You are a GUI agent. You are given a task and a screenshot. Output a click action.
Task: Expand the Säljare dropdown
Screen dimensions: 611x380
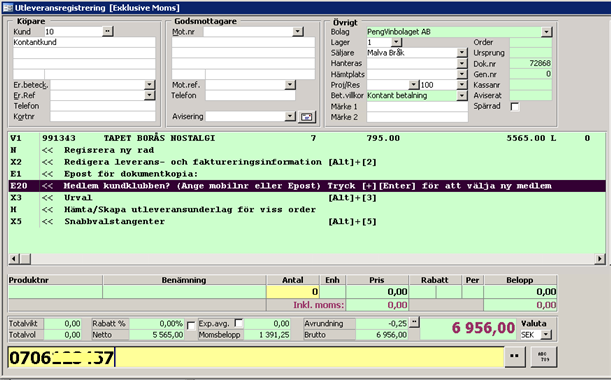pyautogui.click(x=462, y=52)
